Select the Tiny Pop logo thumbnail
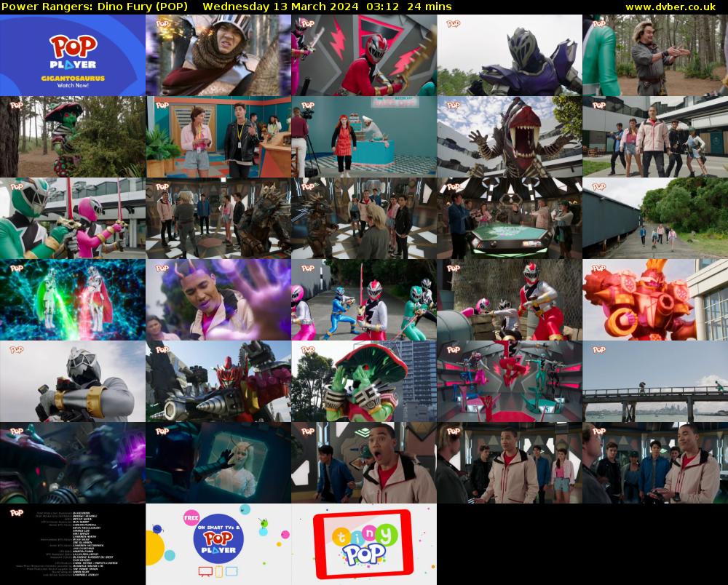This screenshot has width=728, height=585. pos(364,544)
